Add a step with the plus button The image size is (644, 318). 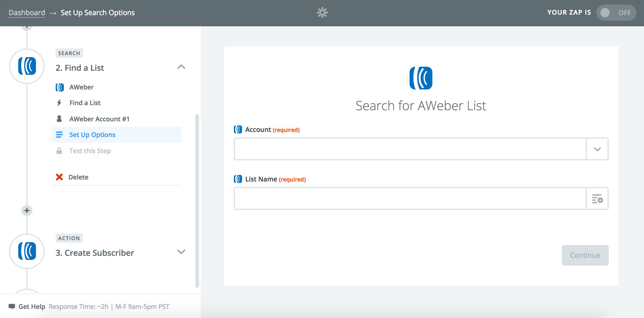[27, 211]
